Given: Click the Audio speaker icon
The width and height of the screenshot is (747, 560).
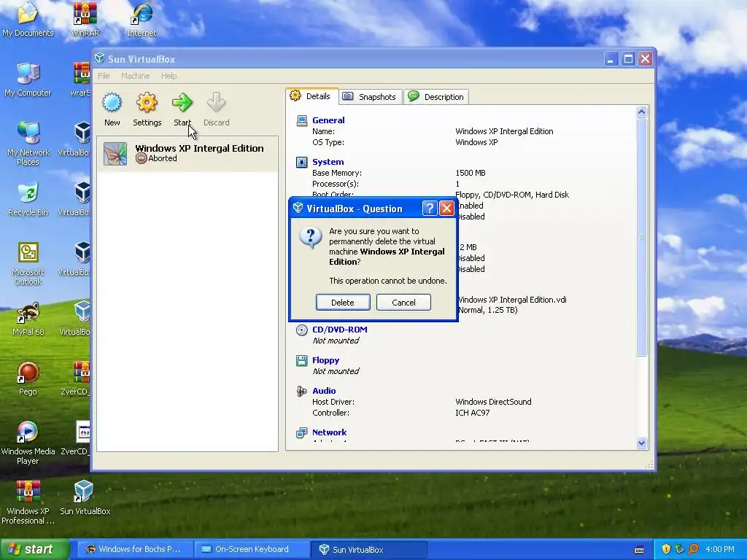Looking at the screenshot, I should click(301, 391).
